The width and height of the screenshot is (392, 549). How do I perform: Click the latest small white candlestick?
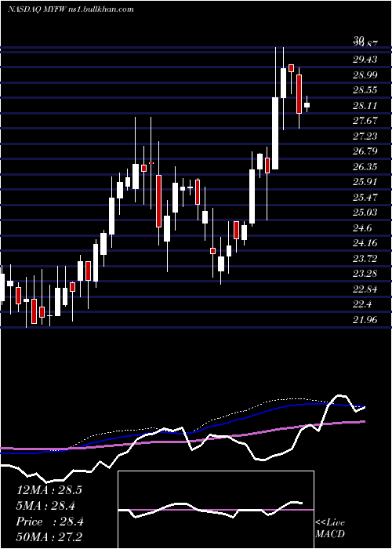click(x=307, y=104)
